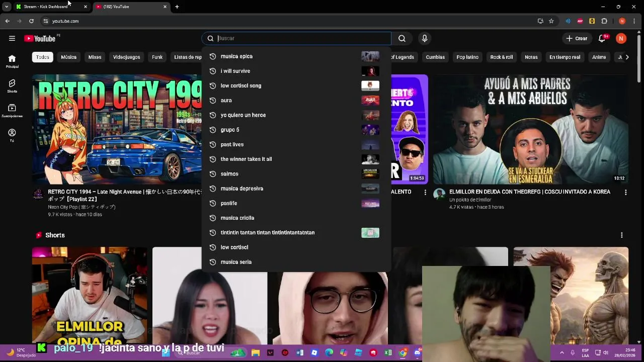Image resolution: width=644 pixels, height=362 pixels.
Task: Click the youtube.com address bar
Action: [x=287, y=21]
